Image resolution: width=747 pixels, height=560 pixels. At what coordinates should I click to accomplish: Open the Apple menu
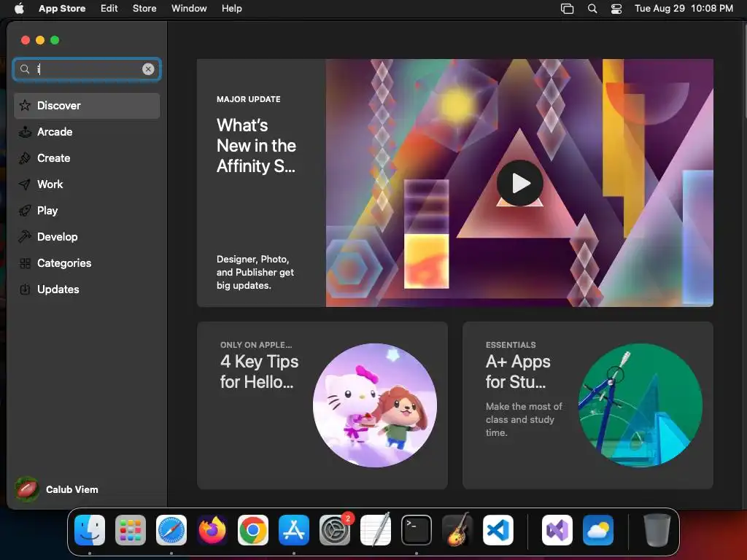pyautogui.click(x=19, y=9)
